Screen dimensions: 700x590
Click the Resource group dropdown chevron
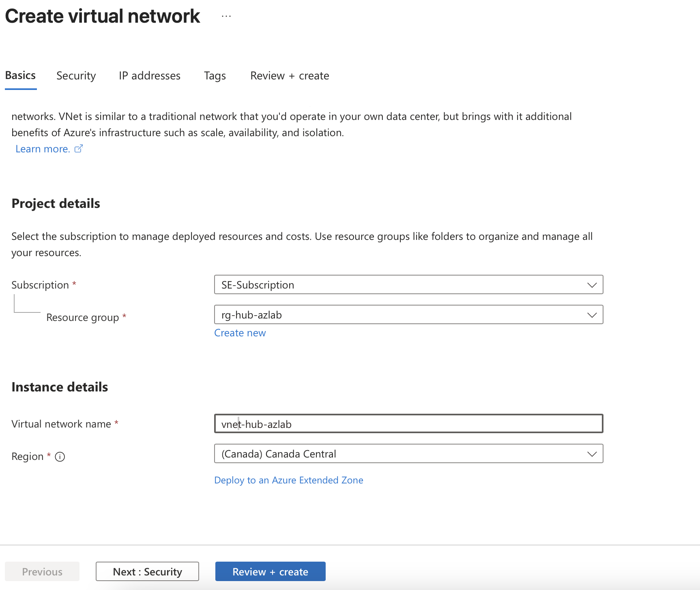click(592, 315)
